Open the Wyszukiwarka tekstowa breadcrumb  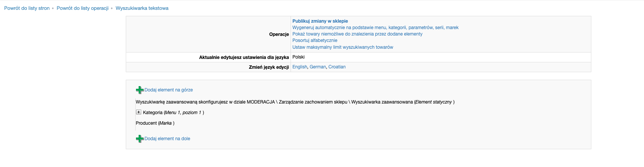click(142, 8)
